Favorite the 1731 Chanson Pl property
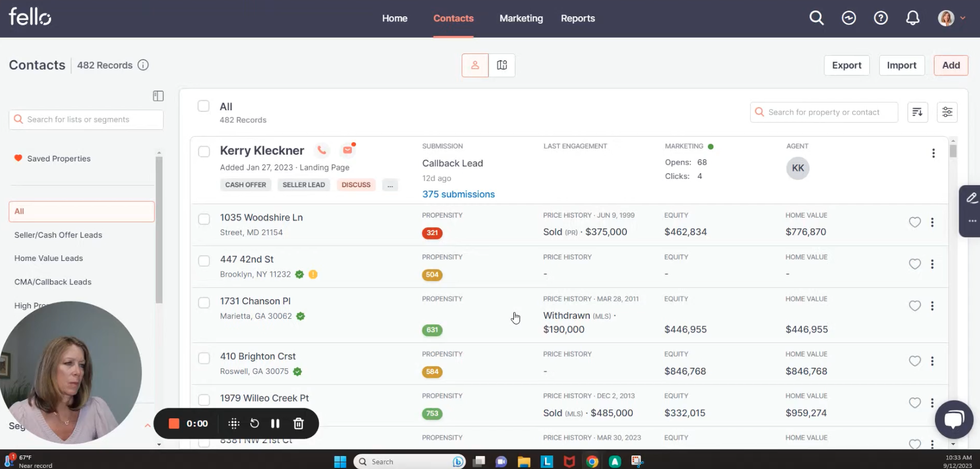 pyautogui.click(x=915, y=306)
